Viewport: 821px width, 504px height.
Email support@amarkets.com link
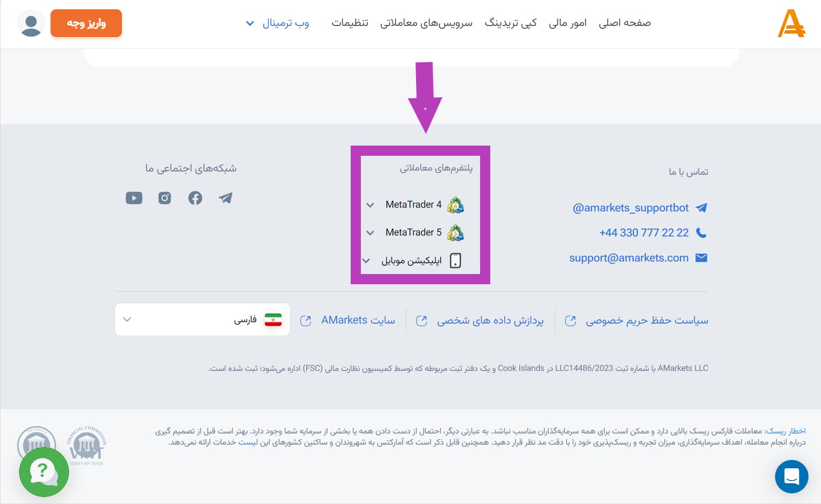pos(629,258)
